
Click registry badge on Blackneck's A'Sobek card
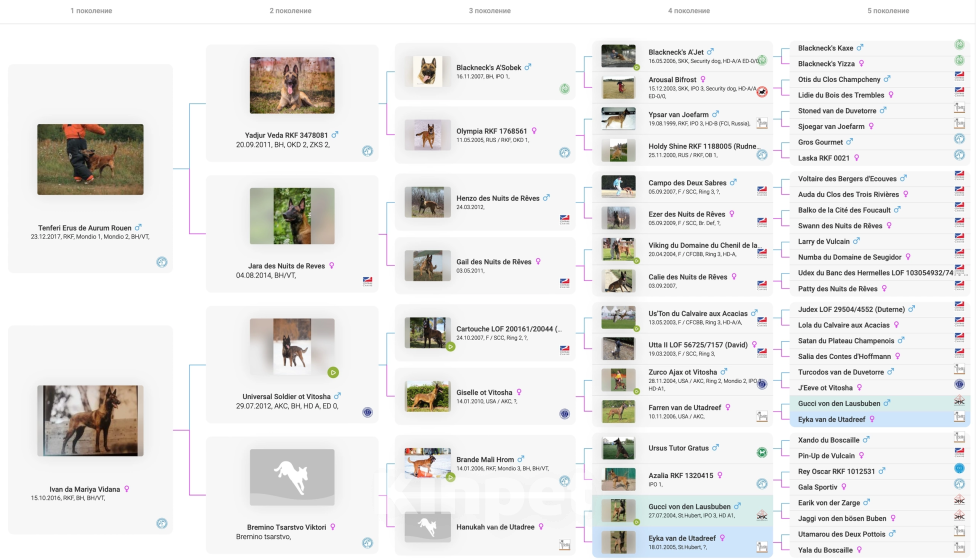click(x=565, y=89)
